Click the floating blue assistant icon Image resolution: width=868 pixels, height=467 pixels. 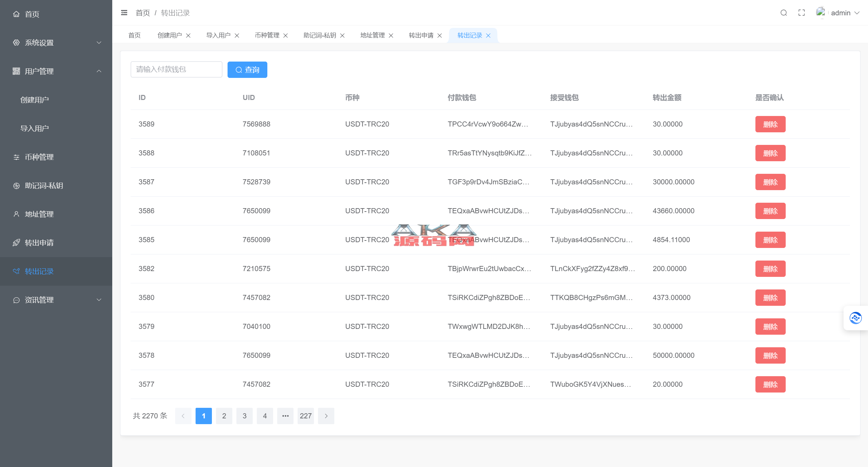coord(855,318)
